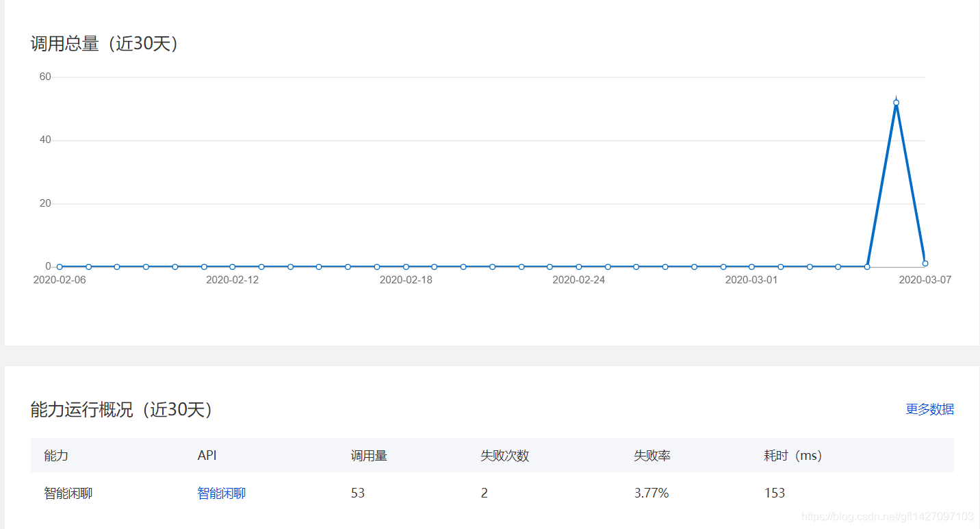
Task: Select the failure rate 3.77%
Action: (x=651, y=493)
